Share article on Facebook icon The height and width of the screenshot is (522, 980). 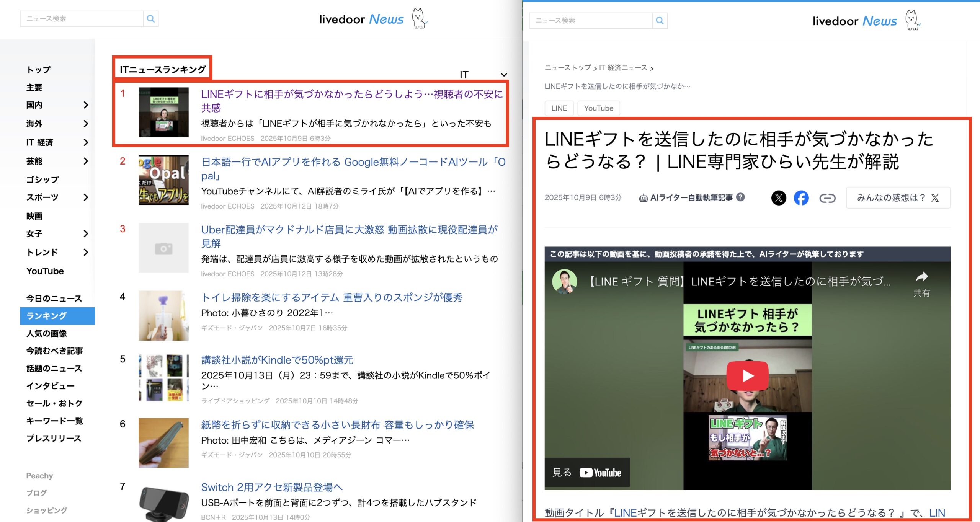point(801,198)
